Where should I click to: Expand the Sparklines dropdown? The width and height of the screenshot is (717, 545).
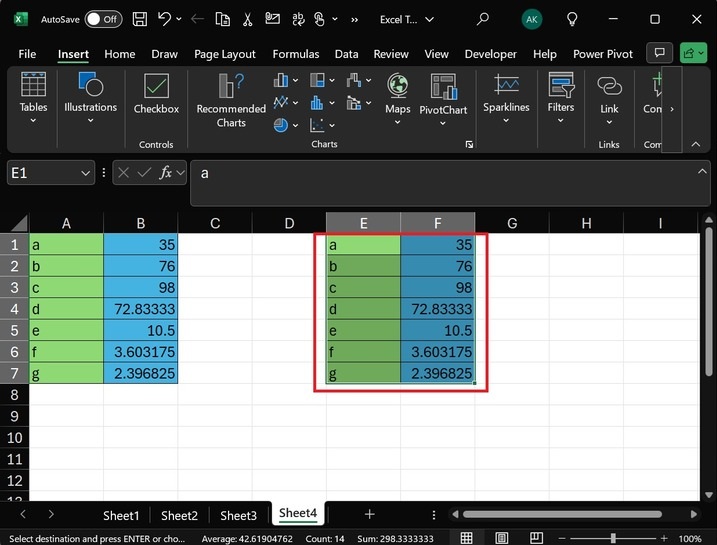tap(506, 121)
